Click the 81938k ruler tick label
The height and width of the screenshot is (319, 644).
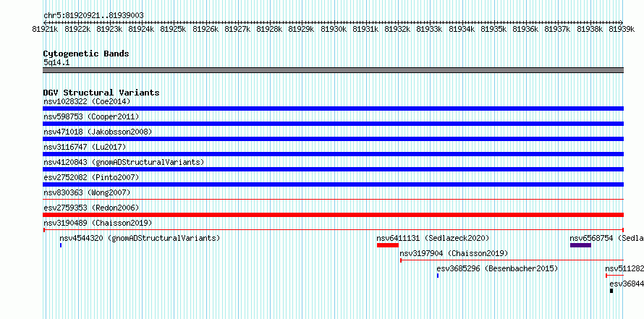click(x=590, y=29)
